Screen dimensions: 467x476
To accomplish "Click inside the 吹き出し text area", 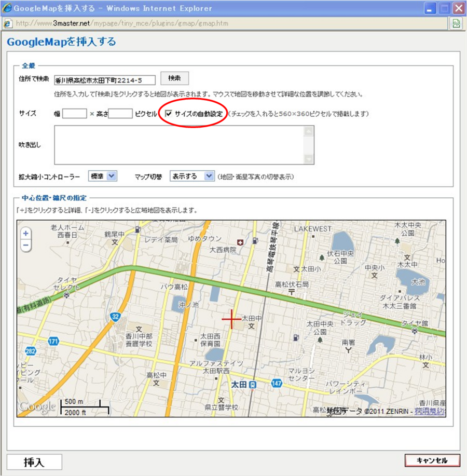I will (179, 145).
